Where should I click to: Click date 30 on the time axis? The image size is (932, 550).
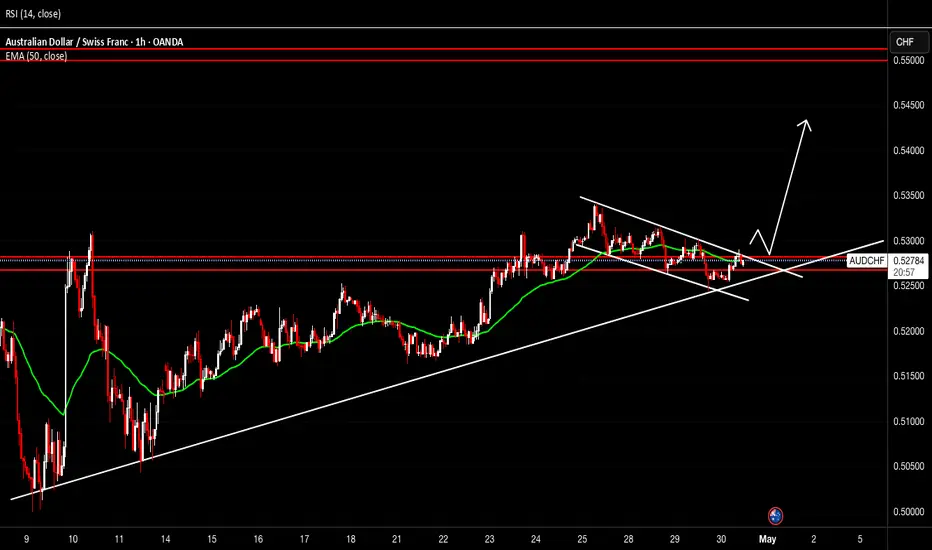[721, 539]
